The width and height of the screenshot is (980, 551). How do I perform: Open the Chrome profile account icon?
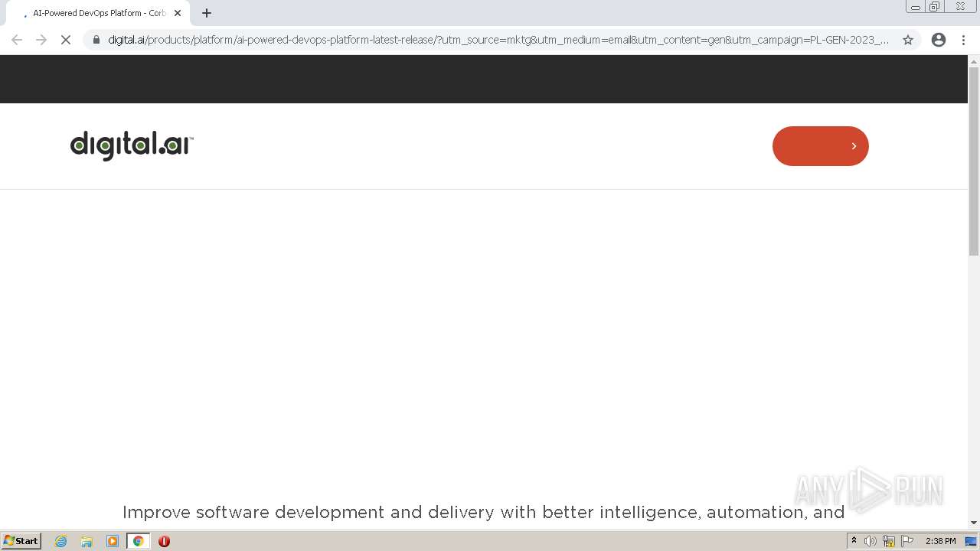tap(939, 40)
